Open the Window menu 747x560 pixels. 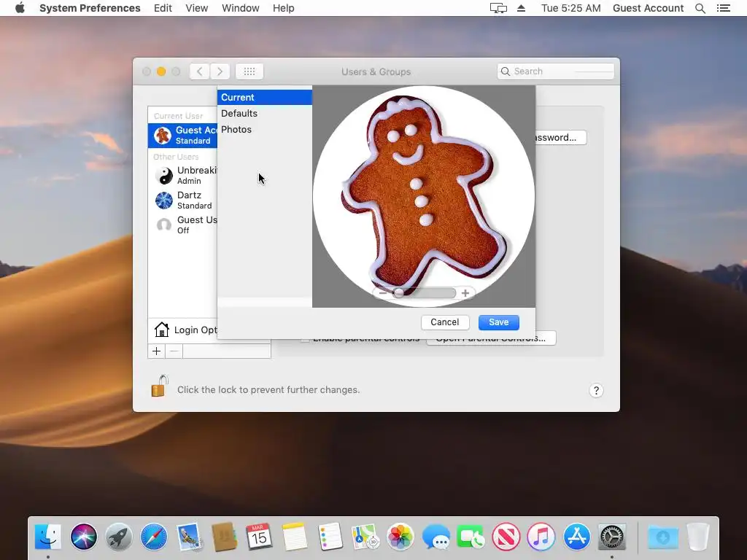[x=240, y=8]
